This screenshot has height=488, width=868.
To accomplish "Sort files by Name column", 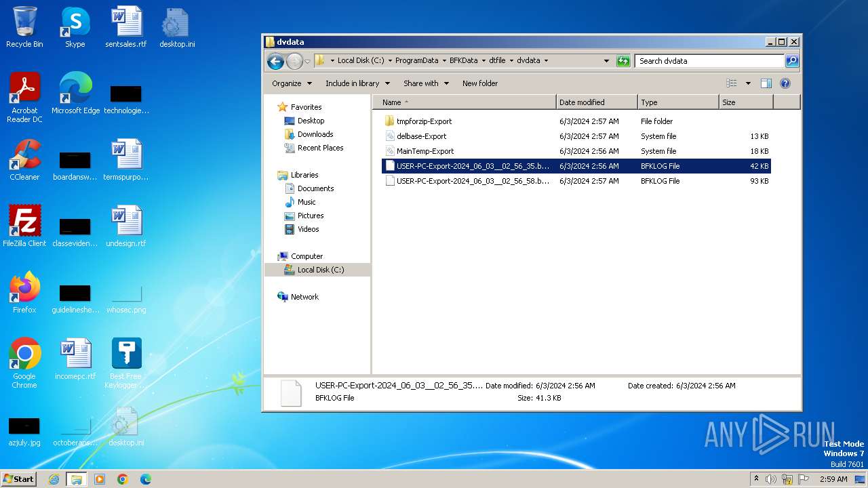I will (464, 102).
